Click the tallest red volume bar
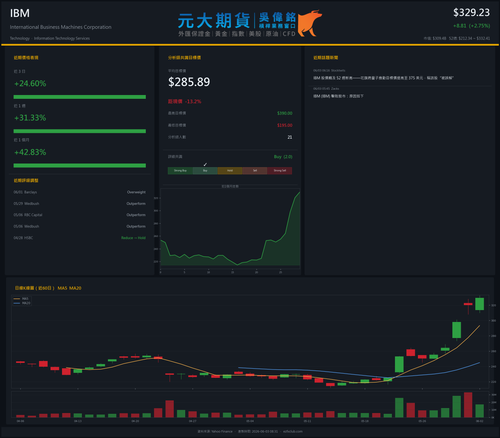 [x=468, y=405]
